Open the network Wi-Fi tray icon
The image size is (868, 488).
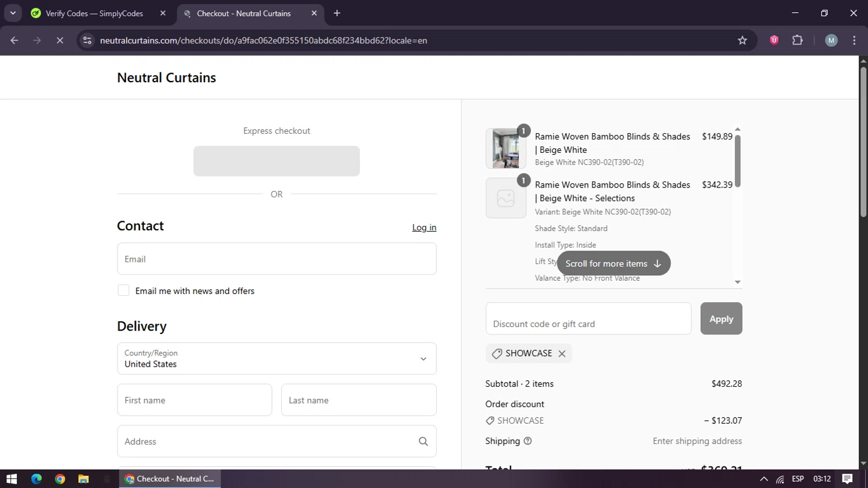pyautogui.click(x=780, y=479)
